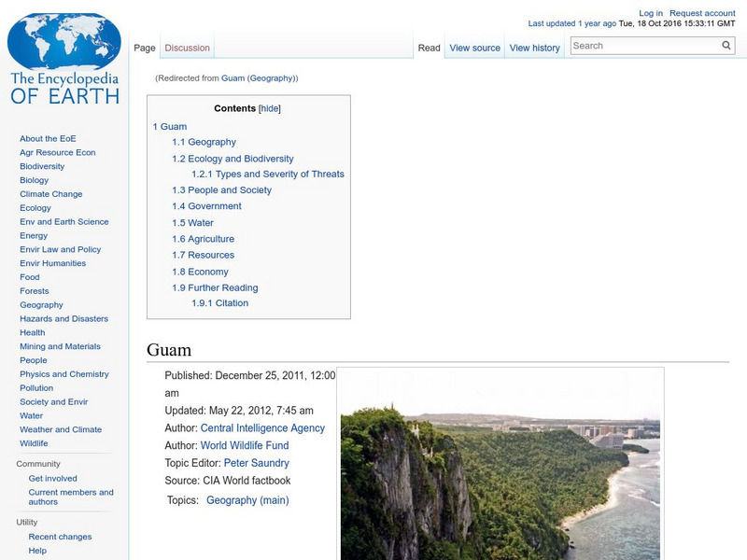The height and width of the screenshot is (560, 747).
Task: Open the View history tab
Action: click(533, 47)
